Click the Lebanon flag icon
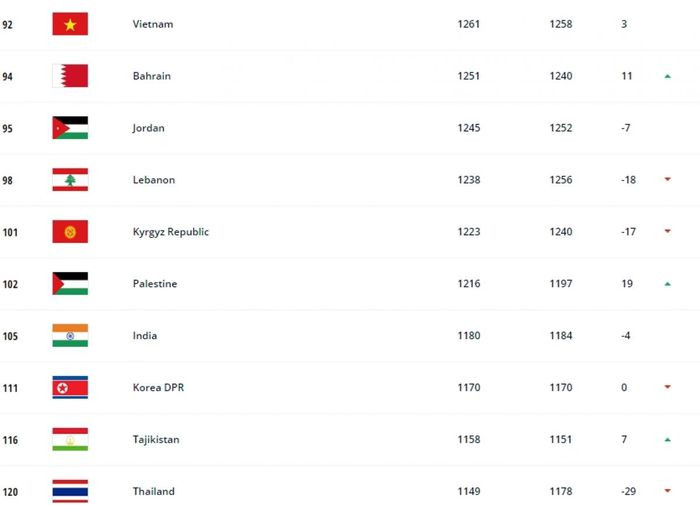The image size is (700, 505). (70, 180)
